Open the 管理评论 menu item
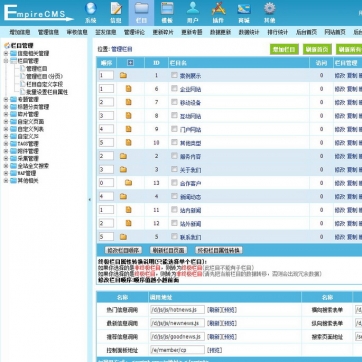The width and height of the screenshot is (362, 362). point(134,32)
